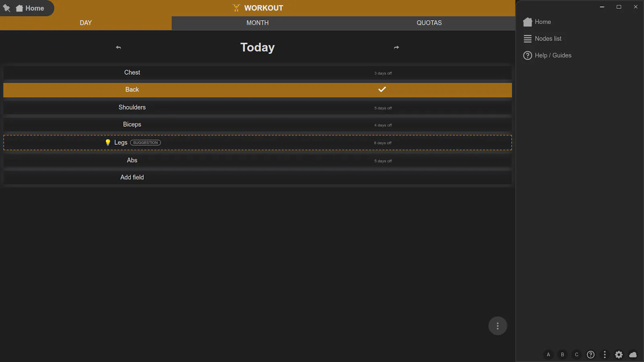Open the floating three-dot options button

(x=497, y=326)
